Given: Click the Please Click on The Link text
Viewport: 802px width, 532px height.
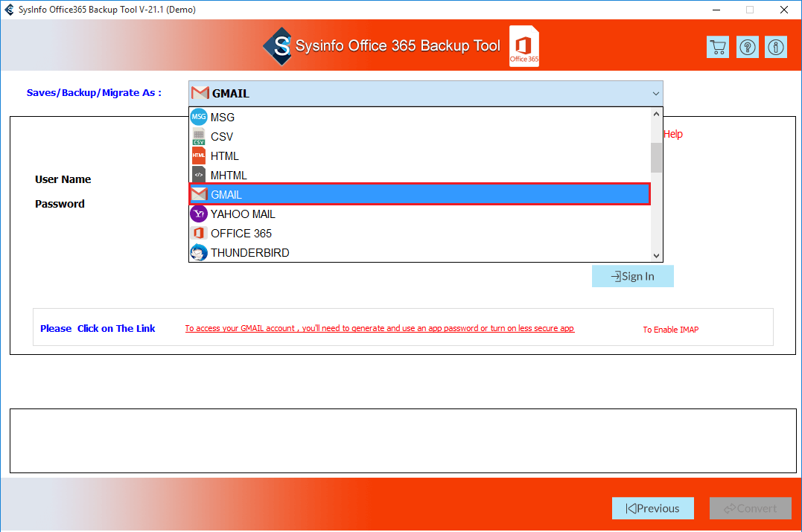Looking at the screenshot, I should 98,329.
